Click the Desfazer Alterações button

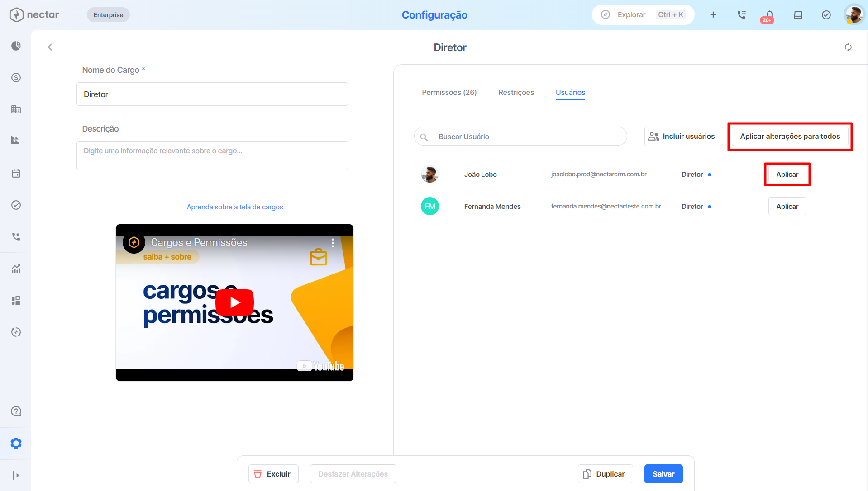(x=353, y=474)
